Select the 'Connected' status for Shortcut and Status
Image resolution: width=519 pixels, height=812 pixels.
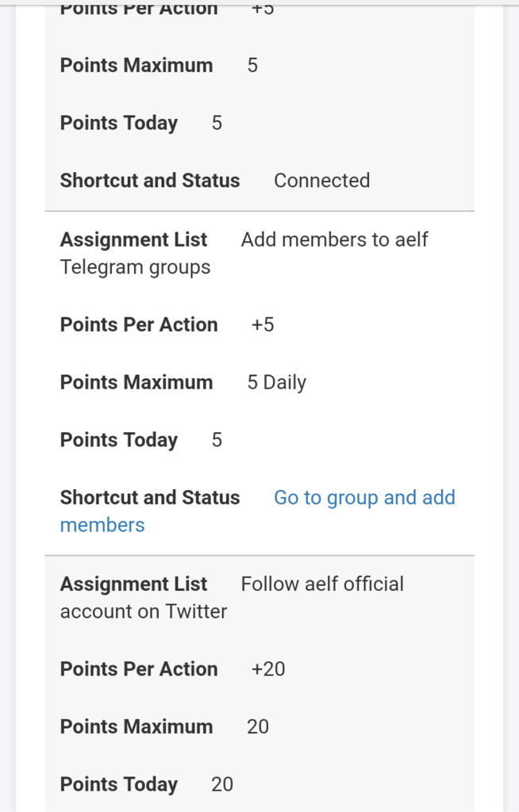[321, 181]
